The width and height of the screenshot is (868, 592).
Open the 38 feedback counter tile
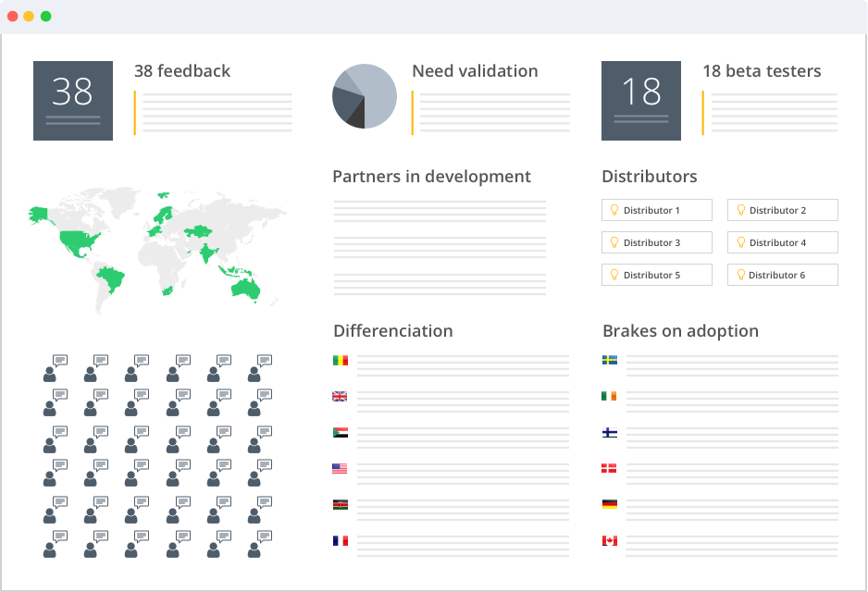[73, 101]
